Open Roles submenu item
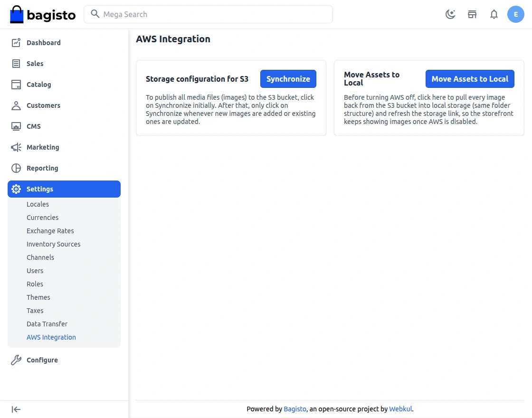Viewport: 532px width, 418px height. [35, 284]
